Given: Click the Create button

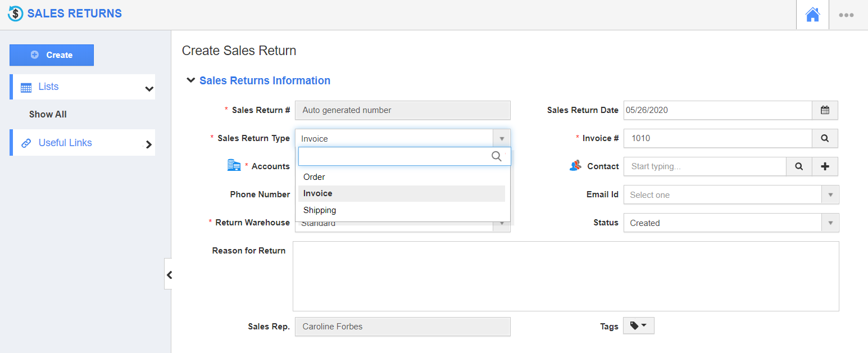Looking at the screenshot, I should (x=51, y=55).
